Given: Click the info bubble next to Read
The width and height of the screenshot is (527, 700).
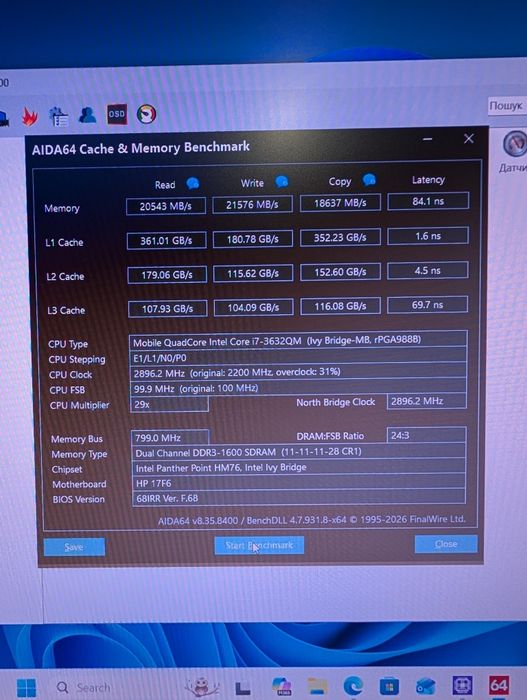Looking at the screenshot, I should click(192, 183).
